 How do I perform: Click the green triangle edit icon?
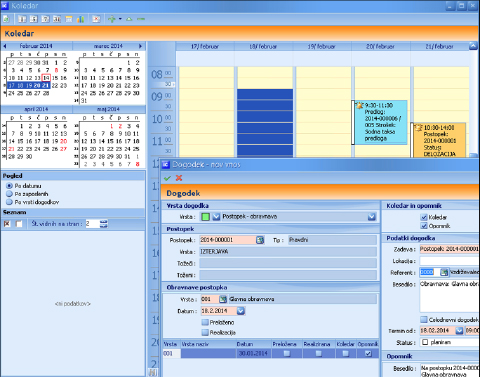[129, 19]
